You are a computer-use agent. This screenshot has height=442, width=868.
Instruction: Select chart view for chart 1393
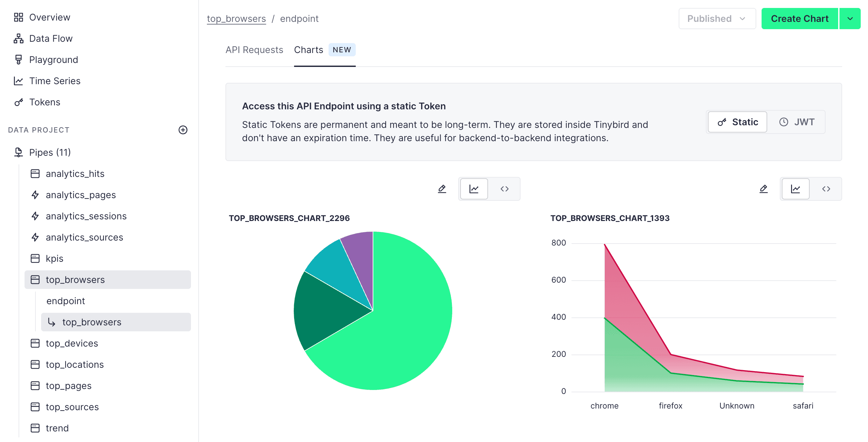[x=795, y=189]
